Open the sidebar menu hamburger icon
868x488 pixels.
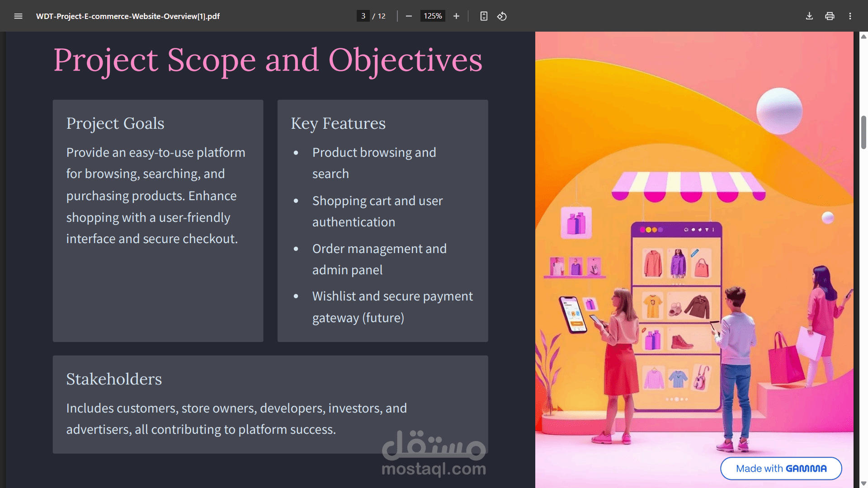[18, 16]
